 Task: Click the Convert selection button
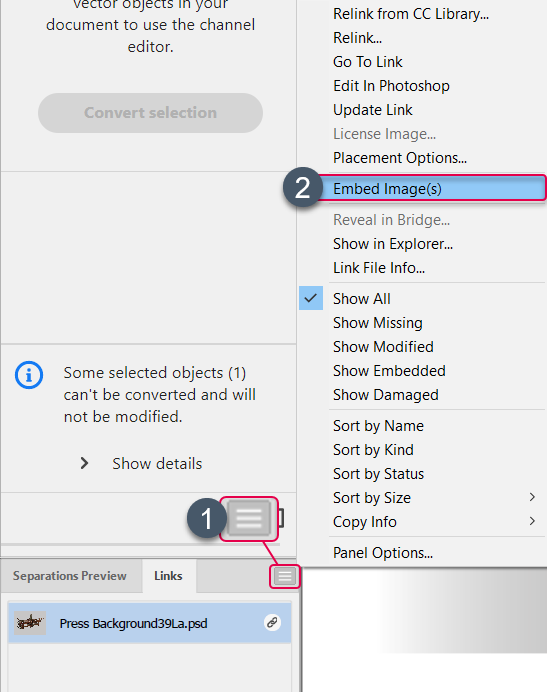pos(151,113)
